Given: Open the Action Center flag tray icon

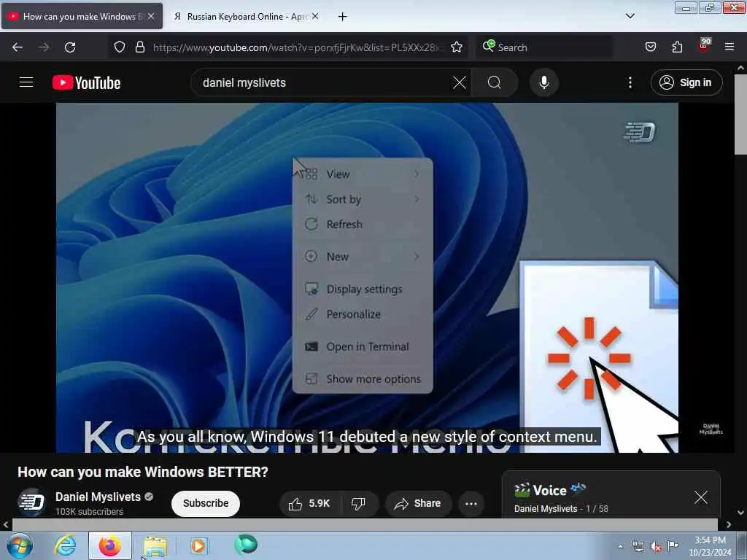Looking at the screenshot, I should (673, 545).
